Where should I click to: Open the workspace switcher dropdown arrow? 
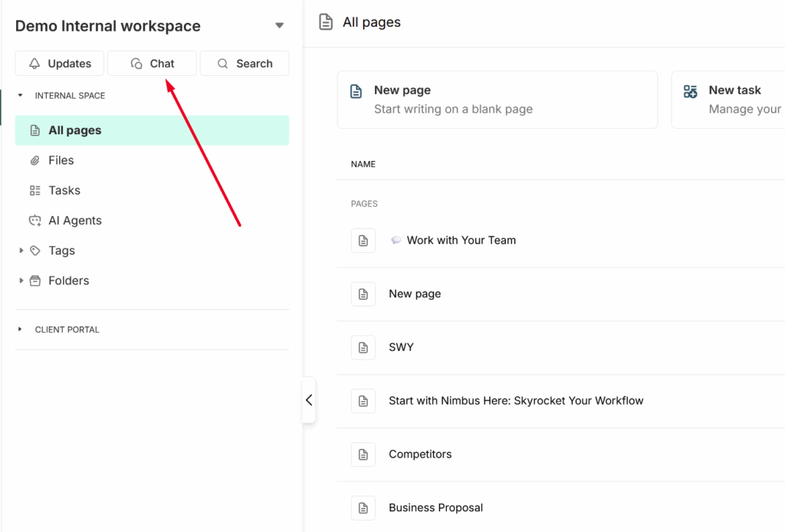279,26
